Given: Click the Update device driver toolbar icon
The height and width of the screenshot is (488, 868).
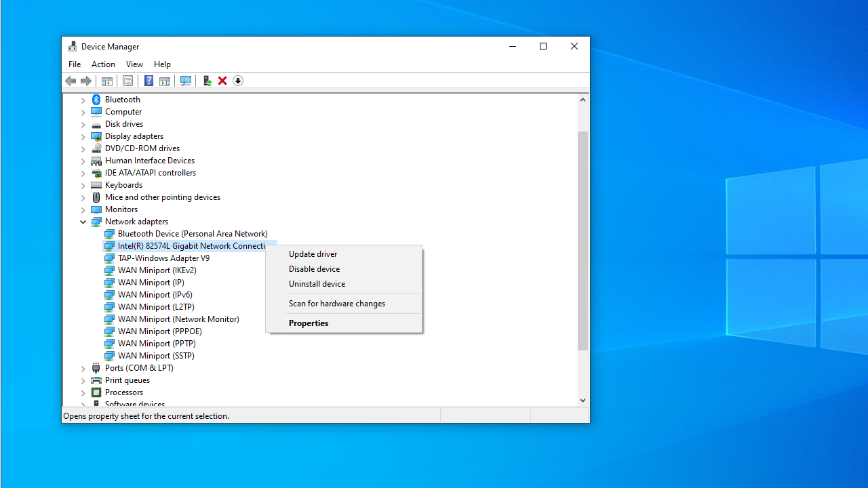Looking at the screenshot, I should click(x=207, y=81).
